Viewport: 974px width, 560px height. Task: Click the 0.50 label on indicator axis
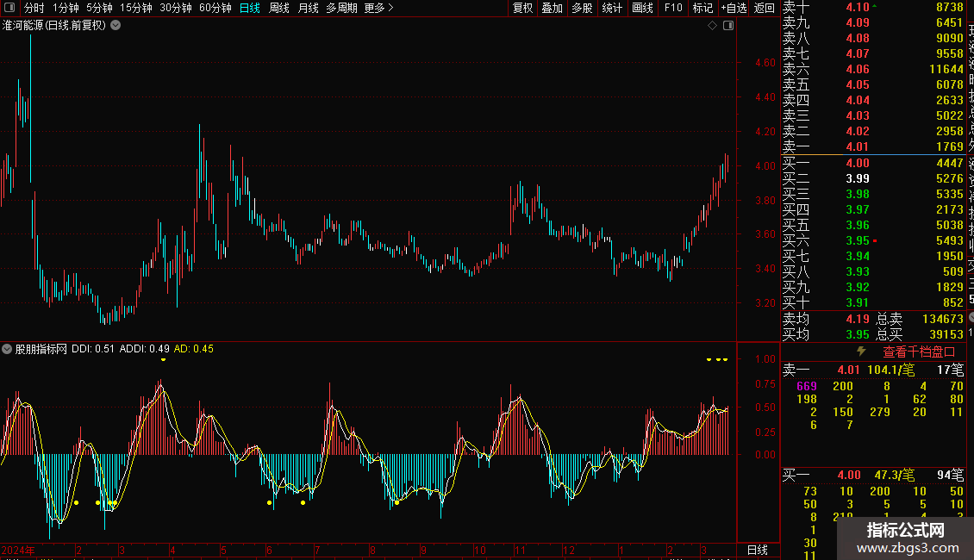pyautogui.click(x=765, y=408)
